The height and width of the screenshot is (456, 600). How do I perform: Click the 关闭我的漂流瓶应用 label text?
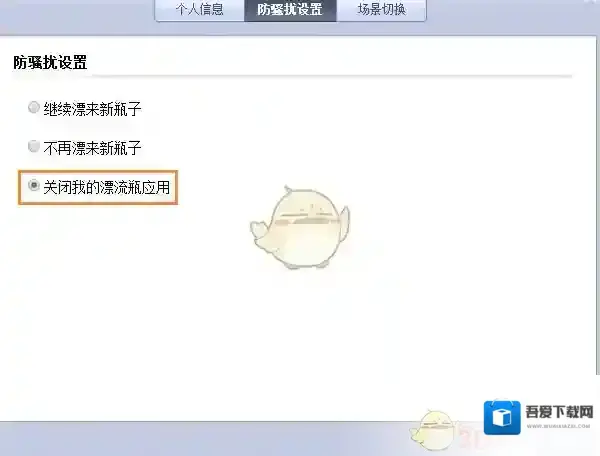tap(106, 187)
